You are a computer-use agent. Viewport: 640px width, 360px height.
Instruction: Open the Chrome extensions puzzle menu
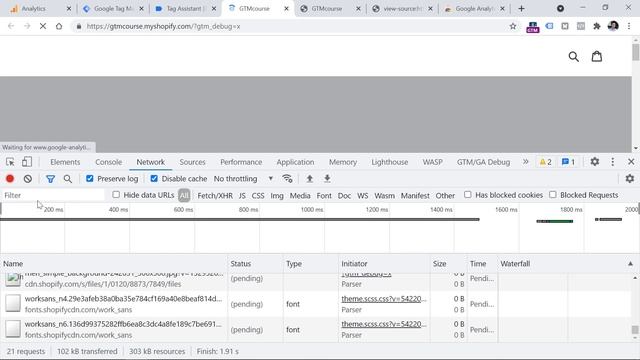pyautogui.click(x=597, y=26)
